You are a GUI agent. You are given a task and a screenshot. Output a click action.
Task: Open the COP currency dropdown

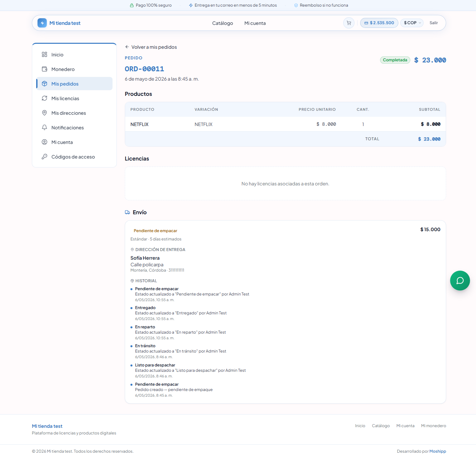pos(412,23)
